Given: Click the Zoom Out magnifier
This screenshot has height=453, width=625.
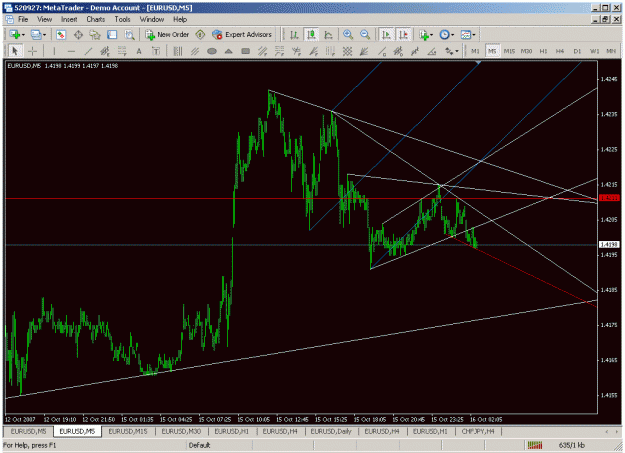Looking at the screenshot, I should [365, 35].
